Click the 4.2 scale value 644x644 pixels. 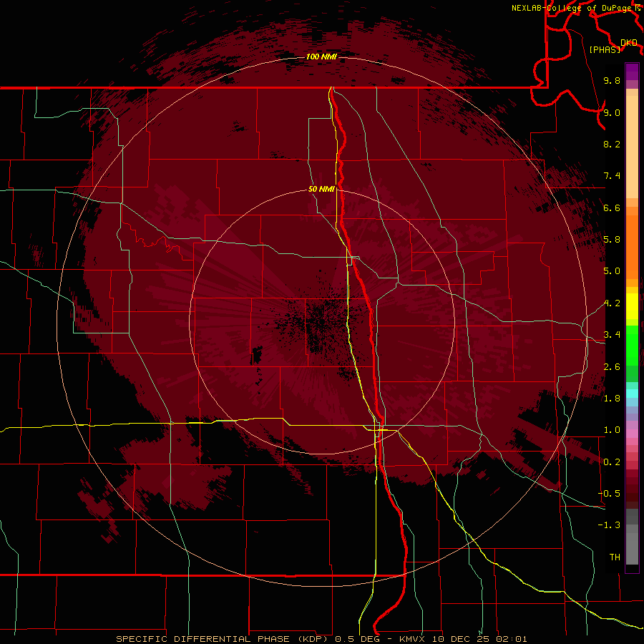(x=612, y=303)
